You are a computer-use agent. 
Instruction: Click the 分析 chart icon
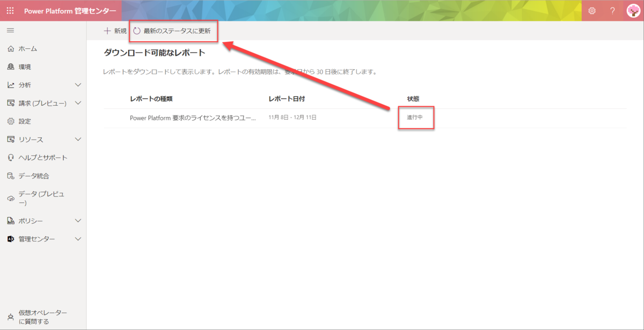[x=11, y=85]
